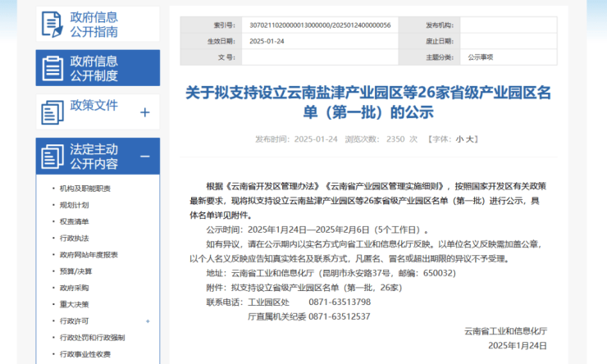Click the 法定主动公开内容 pages icon
Viewport: 607px width, 364px height.
pos(52,156)
